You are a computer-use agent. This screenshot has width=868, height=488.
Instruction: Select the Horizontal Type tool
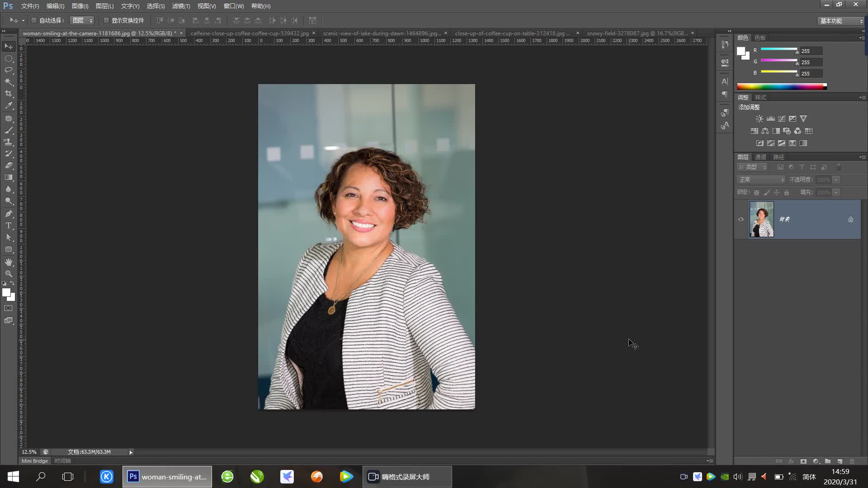(9, 225)
